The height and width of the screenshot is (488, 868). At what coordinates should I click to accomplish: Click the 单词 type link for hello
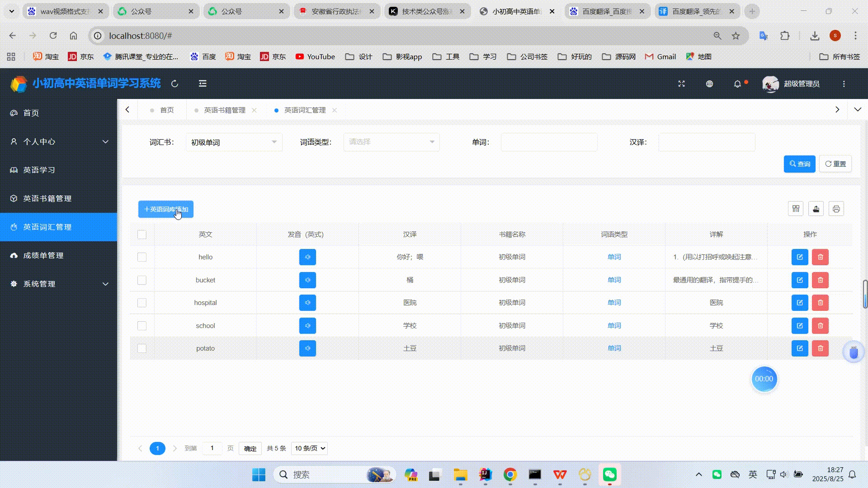[x=614, y=257]
